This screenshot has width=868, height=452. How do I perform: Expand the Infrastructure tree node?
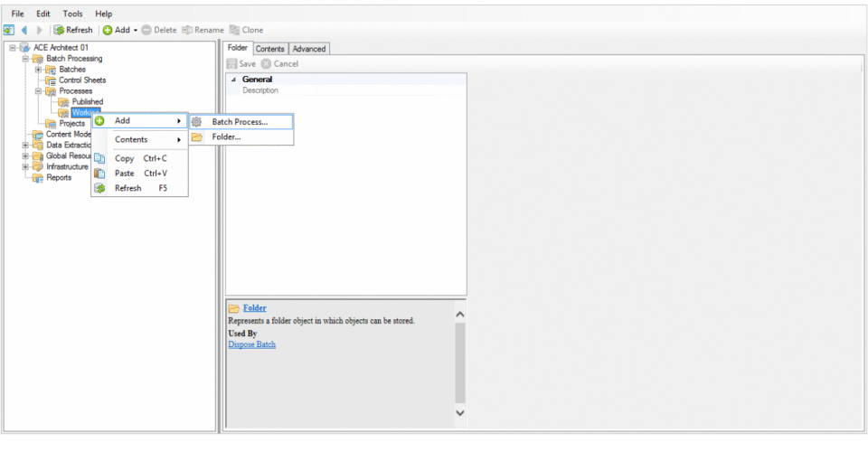(25, 166)
